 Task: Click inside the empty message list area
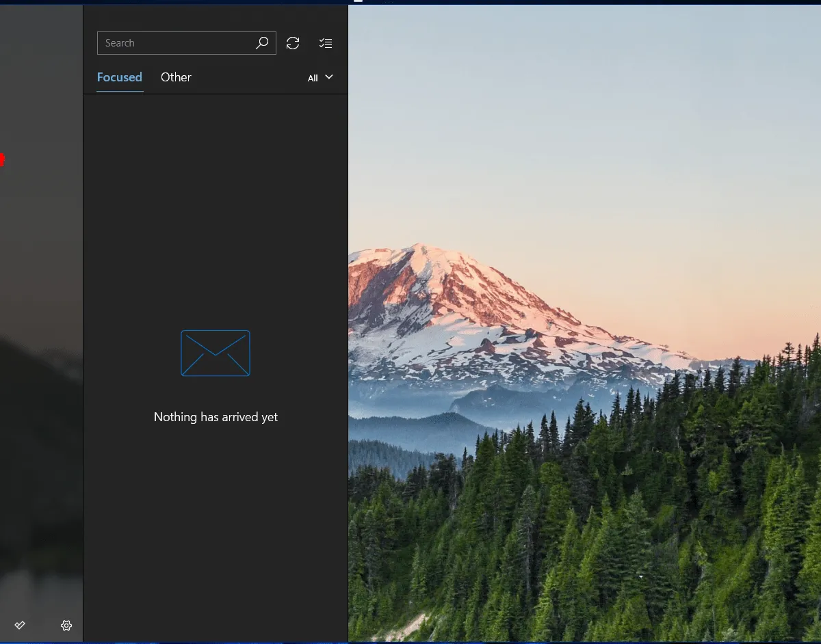point(216,205)
